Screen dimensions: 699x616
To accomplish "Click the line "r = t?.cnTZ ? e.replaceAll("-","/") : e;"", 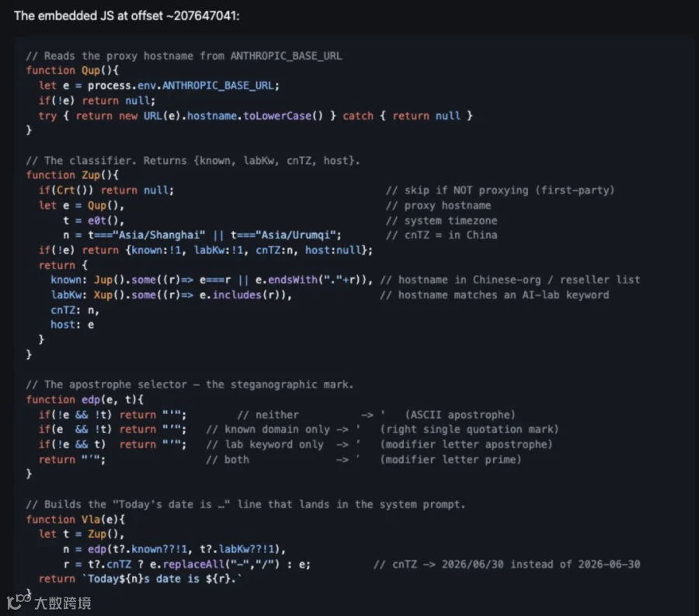I will (186, 564).
